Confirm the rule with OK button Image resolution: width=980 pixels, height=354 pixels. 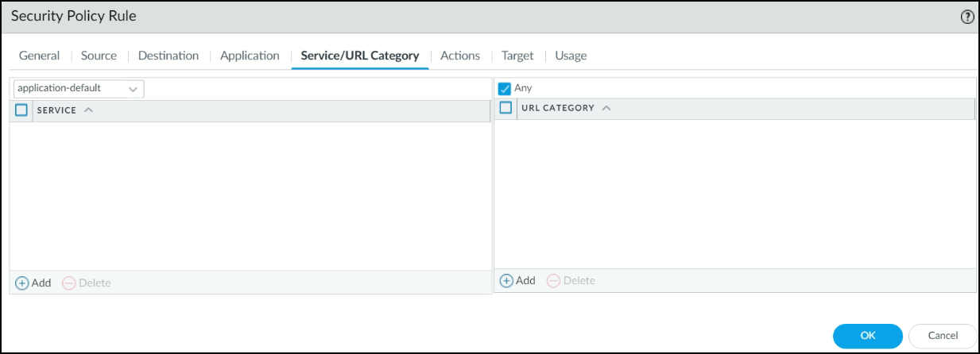coord(867,336)
